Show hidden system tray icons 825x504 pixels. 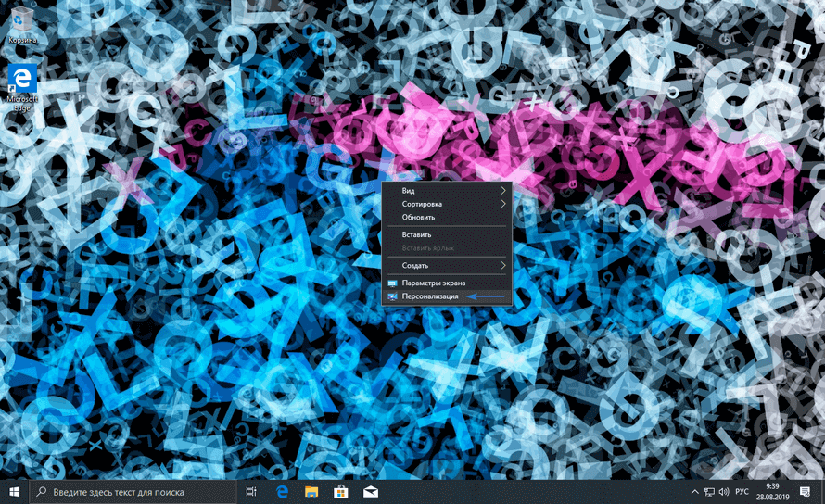pos(694,492)
